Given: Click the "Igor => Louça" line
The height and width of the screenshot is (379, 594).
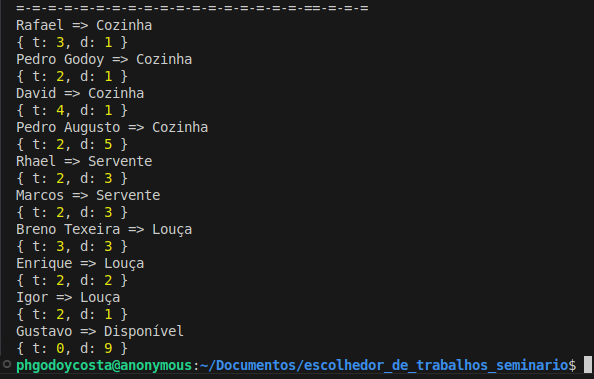Looking at the screenshot, I should coord(68,298).
